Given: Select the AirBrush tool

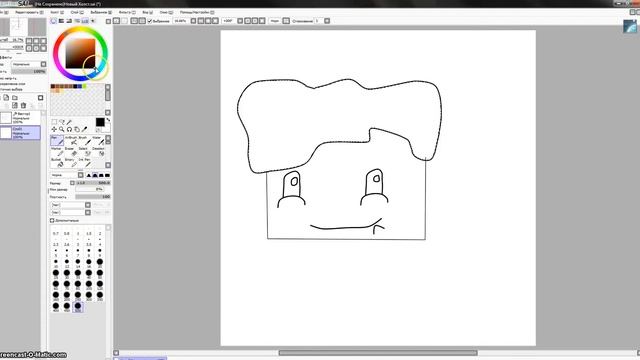Looking at the screenshot, I should (x=71, y=140).
